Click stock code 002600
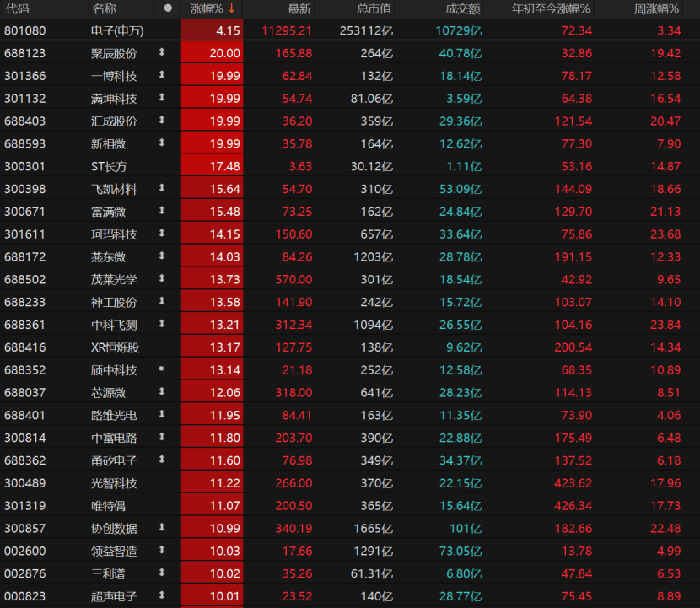700x608 pixels. (25, 551)
